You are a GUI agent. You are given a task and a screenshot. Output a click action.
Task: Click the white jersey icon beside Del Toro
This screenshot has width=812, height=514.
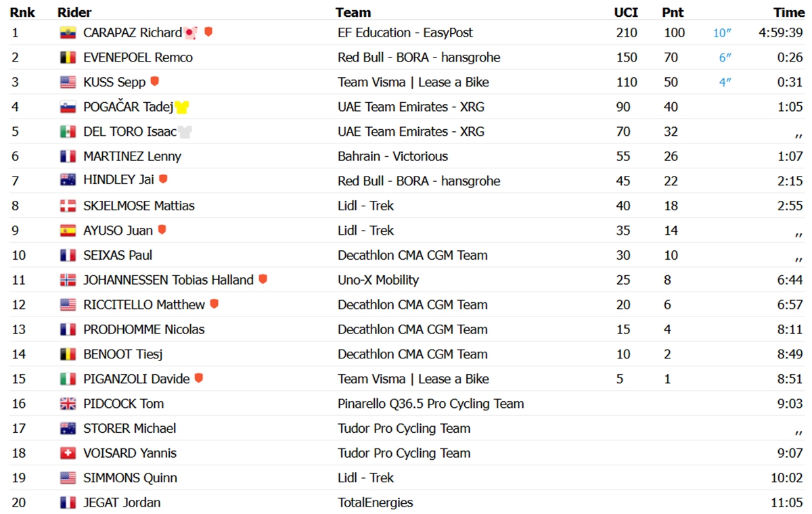coord(185,132)
